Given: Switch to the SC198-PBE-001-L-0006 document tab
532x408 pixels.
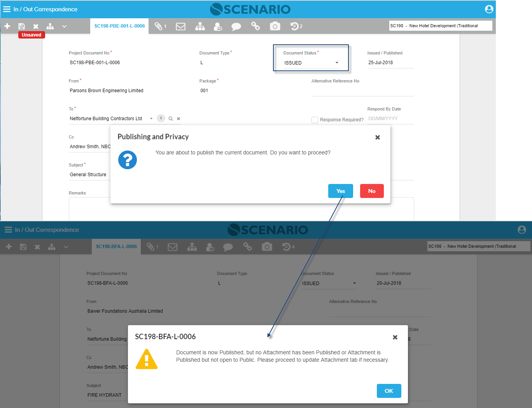Looking at the screenshot, I should coord(119,26).
